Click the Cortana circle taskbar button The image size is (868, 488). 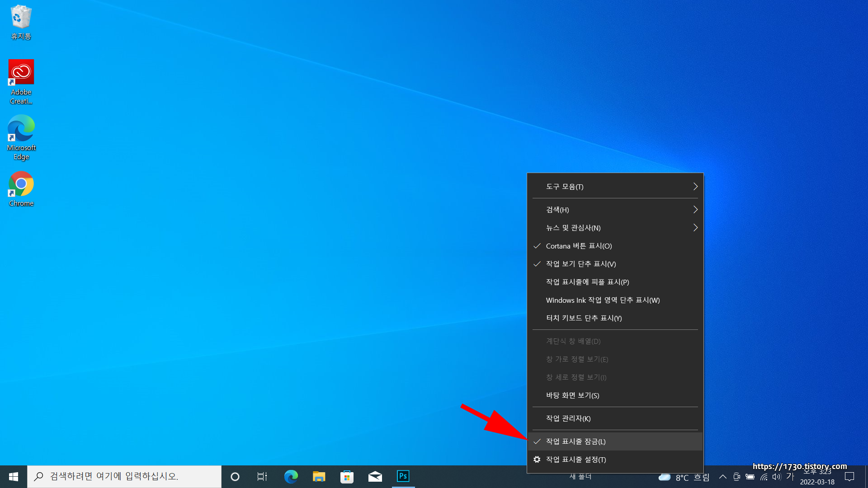[235, 477]
